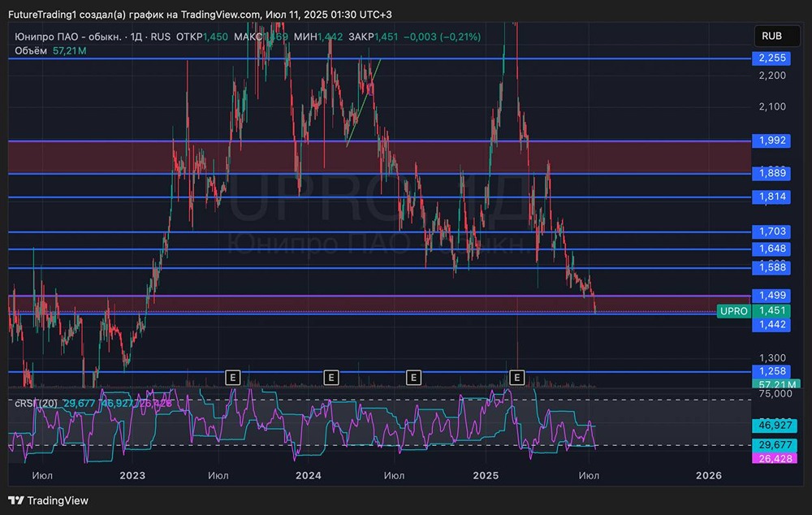Viewport: 812px width, 515px height.
Task: Click the TradingView logo at bottom left
Action: pos(48,500)
